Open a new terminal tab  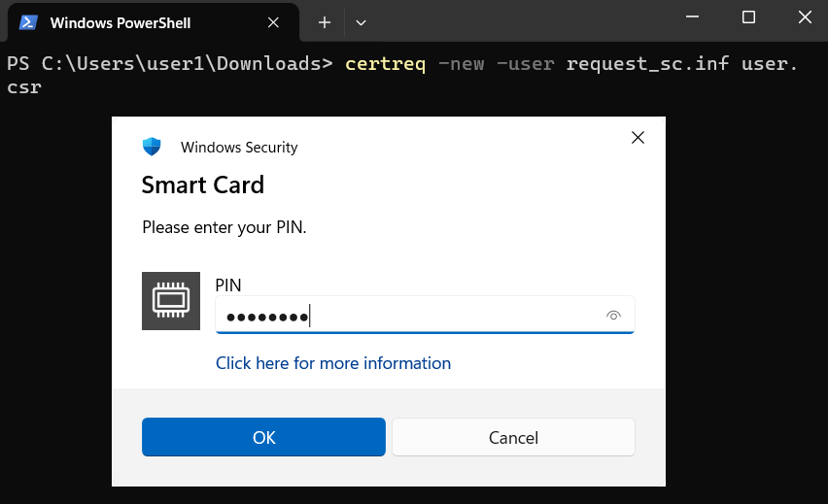(325, 22)
